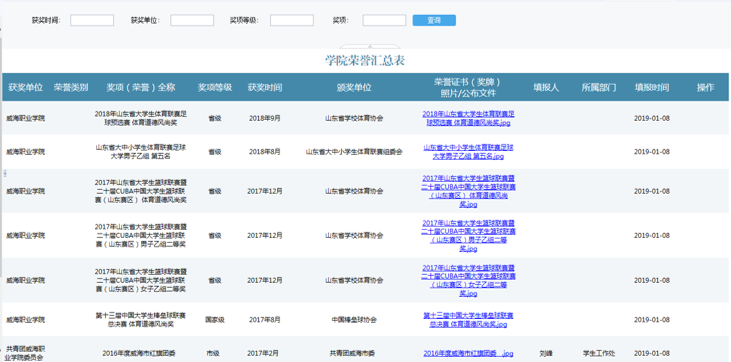
Task: Open the 2017年篮球联赛 女子乙组二等奖.jpg certificate link
Action: click(x=468, y=280)
